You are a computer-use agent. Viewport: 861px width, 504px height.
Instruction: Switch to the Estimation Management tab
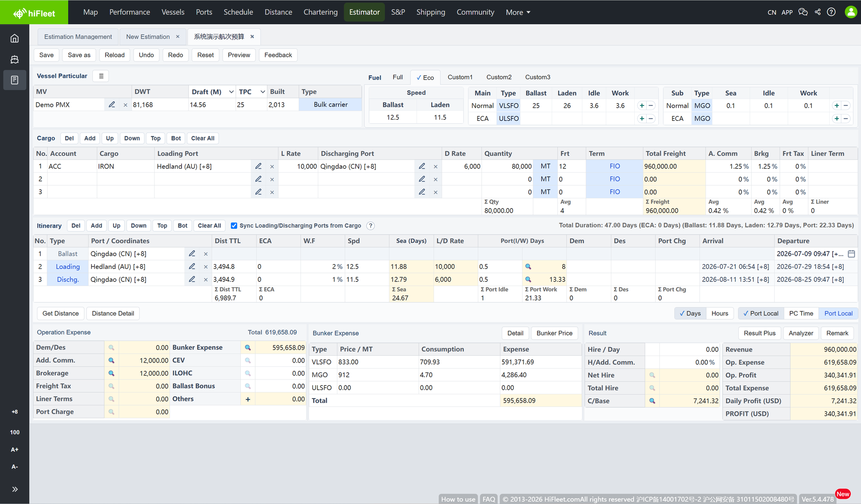coord(78,37)
